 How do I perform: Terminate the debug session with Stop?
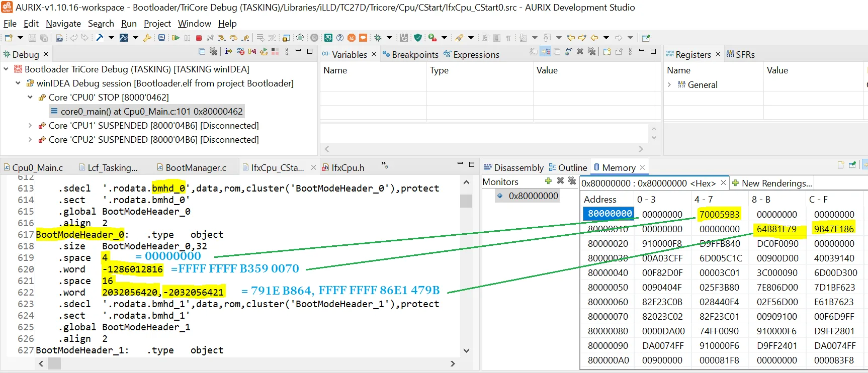click(199, 38)
